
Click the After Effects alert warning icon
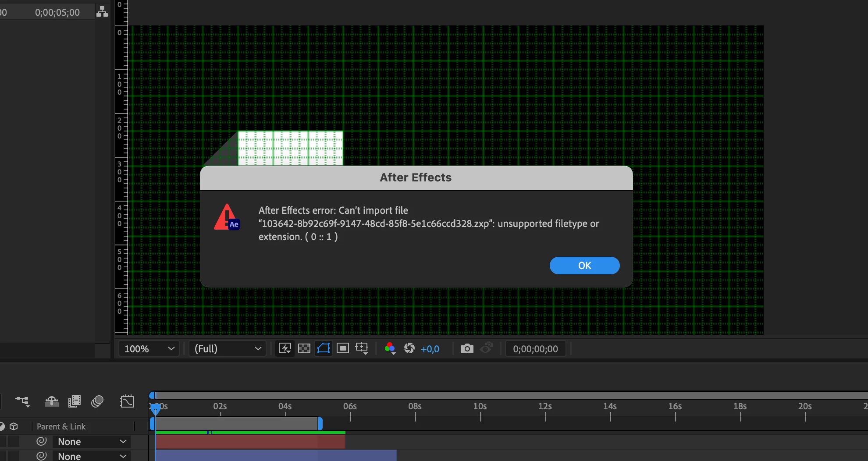point(227,217)
